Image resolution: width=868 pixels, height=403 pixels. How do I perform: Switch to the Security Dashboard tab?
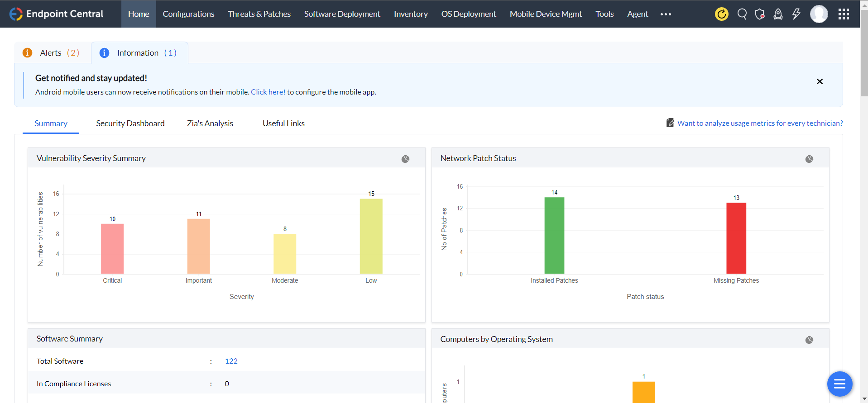(x=130, y=123)
